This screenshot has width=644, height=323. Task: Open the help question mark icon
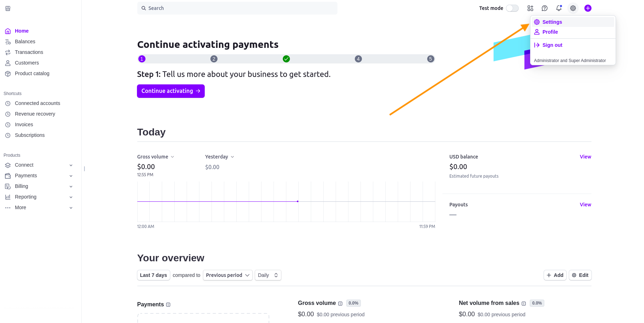click(x=545, y=8)
